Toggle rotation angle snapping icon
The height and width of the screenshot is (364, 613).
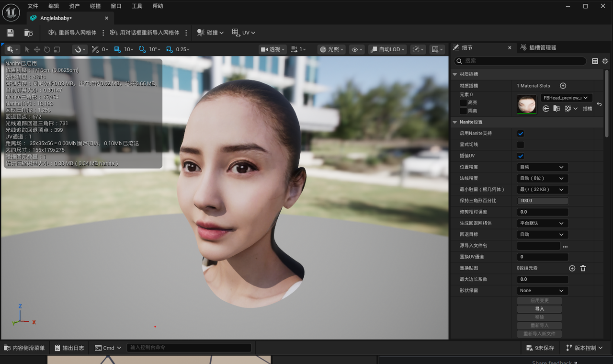point(142,49)
